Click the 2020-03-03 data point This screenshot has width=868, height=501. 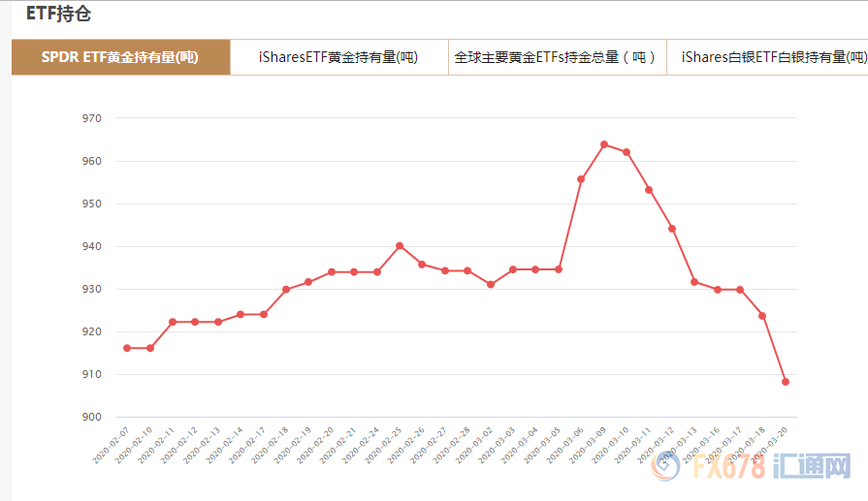pyautogui.click(x=513, y=269)
